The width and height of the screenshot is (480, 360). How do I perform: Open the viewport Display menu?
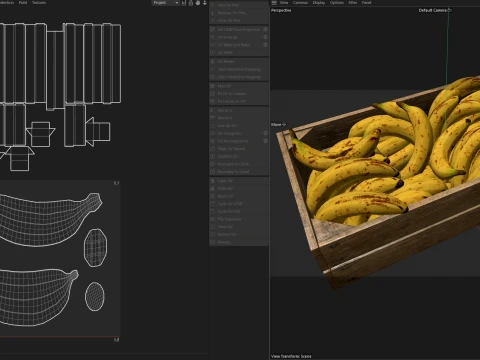pos(319,2)
